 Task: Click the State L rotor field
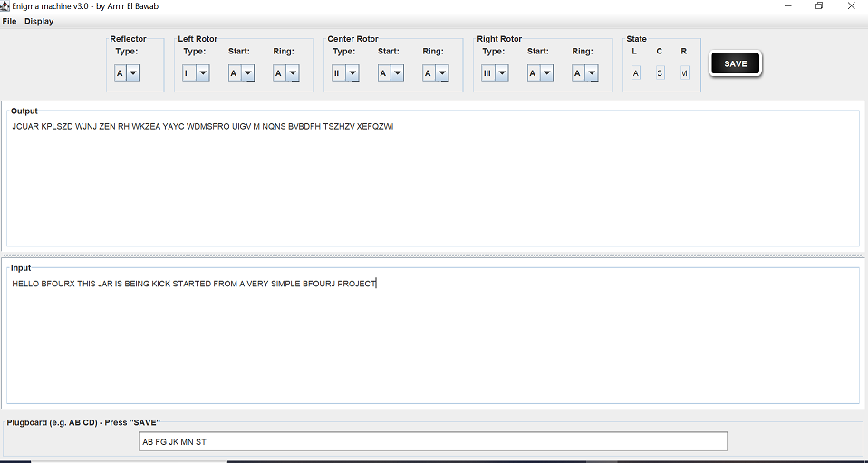tap(635, 73)
